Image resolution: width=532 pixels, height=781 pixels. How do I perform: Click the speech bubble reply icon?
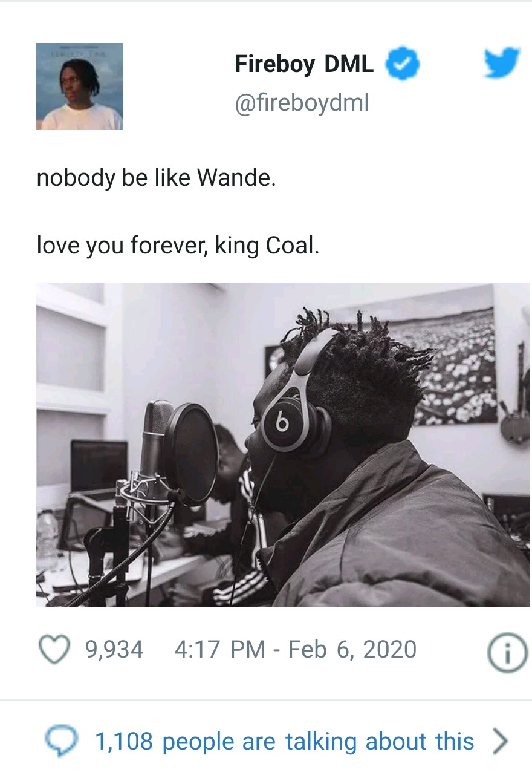point(62,741)
